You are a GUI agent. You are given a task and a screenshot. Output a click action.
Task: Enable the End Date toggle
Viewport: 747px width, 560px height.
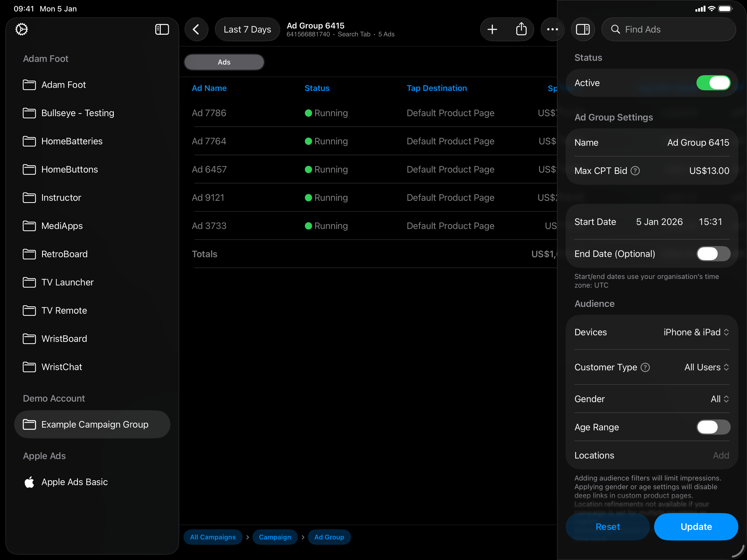pyautogui.click(x=713, y=254)
